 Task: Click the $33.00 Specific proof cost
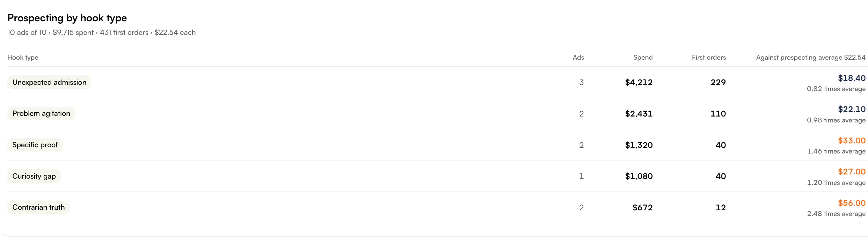(852, 141)
